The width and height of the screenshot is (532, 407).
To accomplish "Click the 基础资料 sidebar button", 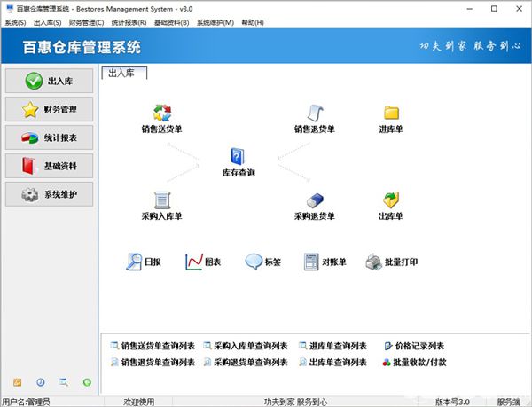I will tap(49, 166).
